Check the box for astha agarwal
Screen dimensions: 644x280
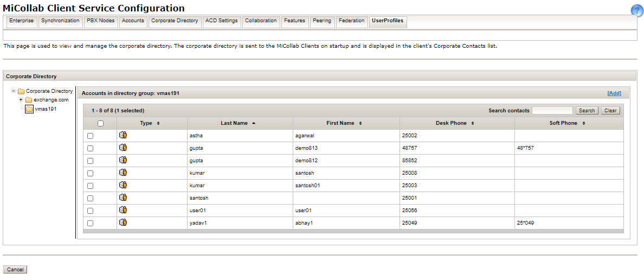(x=90, y=136)
